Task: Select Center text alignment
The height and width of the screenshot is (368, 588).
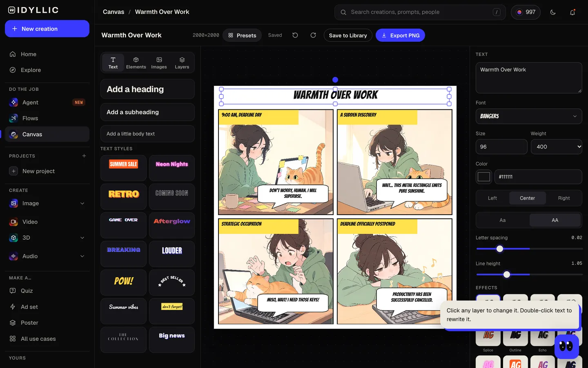Action: pos(527,198)
